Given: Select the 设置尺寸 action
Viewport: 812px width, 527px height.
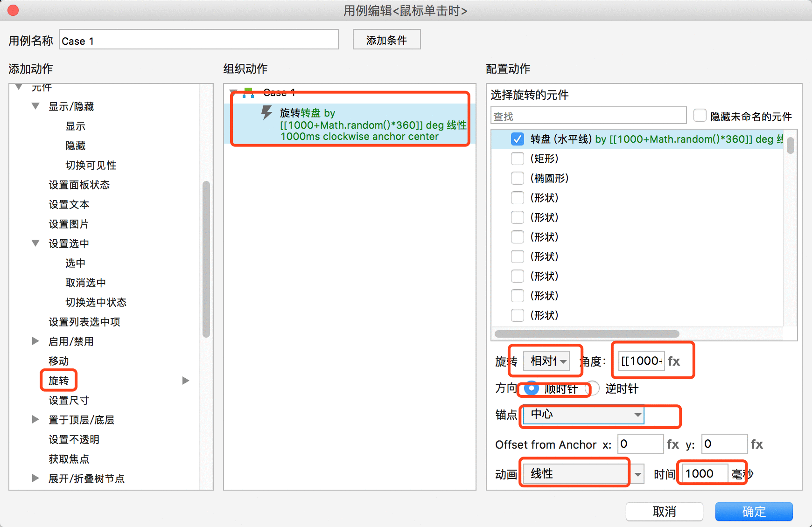Looking at the screenshot, I should pyautogui.click(x=69, y=400).
